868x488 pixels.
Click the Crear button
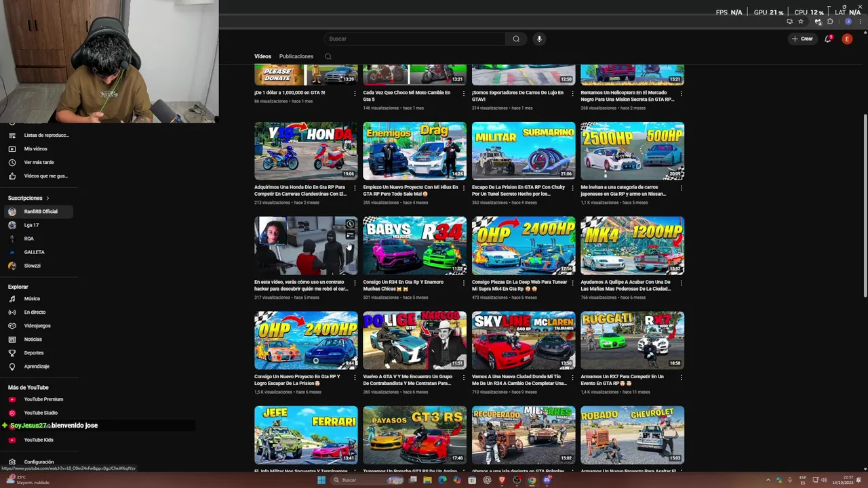(802, 39)
